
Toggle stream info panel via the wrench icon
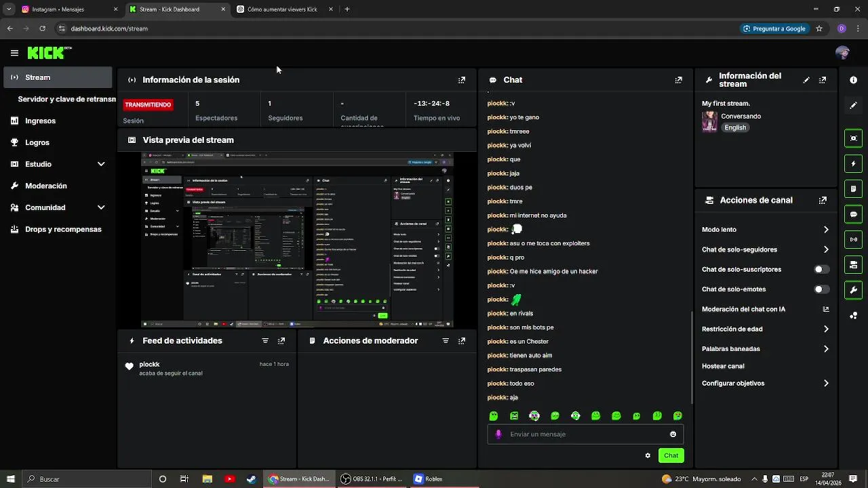[x=853, y=290]
